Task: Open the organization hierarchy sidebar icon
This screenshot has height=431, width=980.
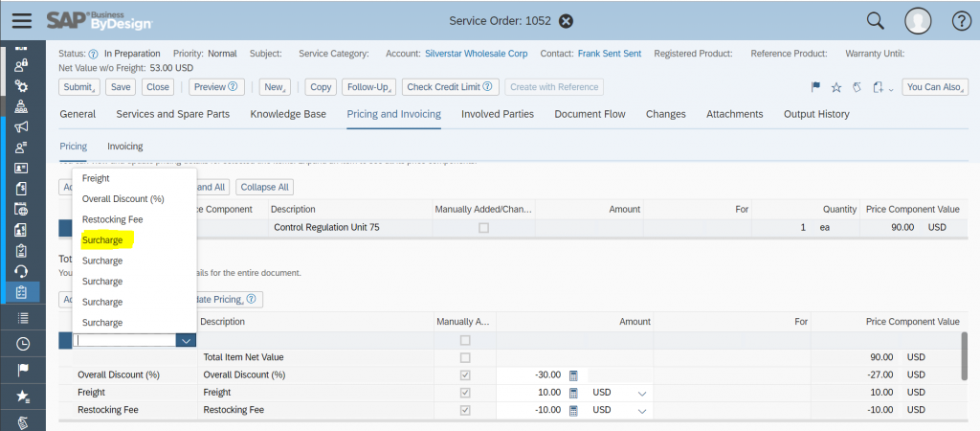Action: click(21, 106)
